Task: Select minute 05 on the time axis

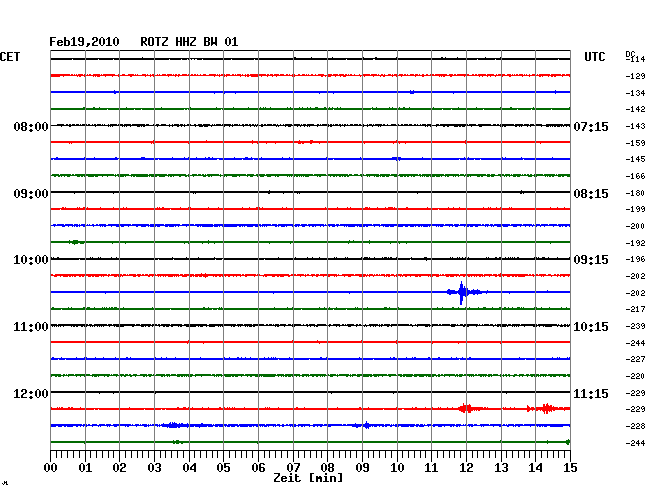Action: tap(223, 467)
